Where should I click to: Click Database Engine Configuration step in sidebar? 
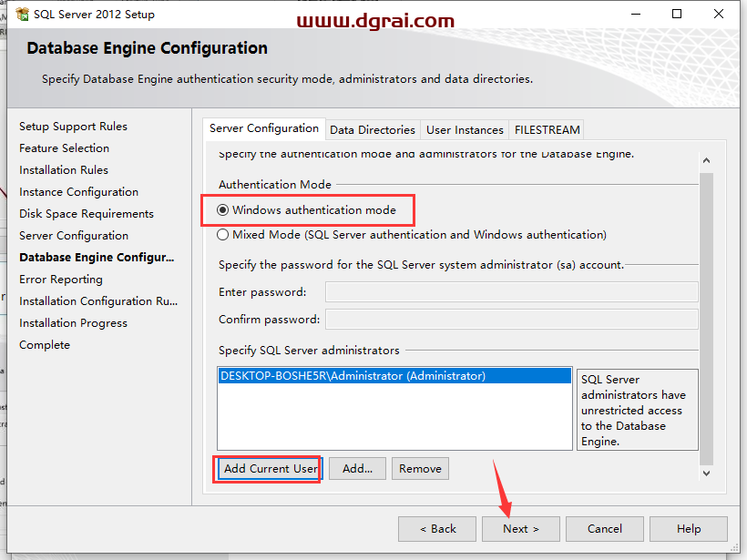[x=97, y=258]
